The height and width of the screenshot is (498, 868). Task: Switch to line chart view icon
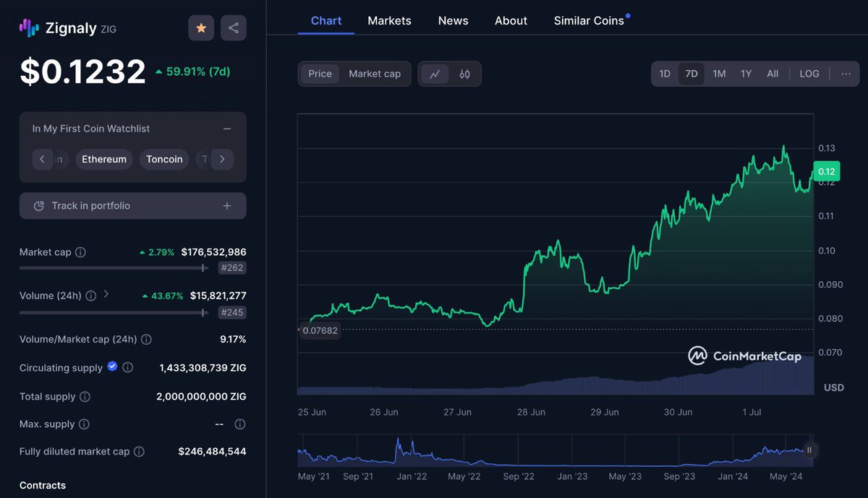tap(435, 74)
